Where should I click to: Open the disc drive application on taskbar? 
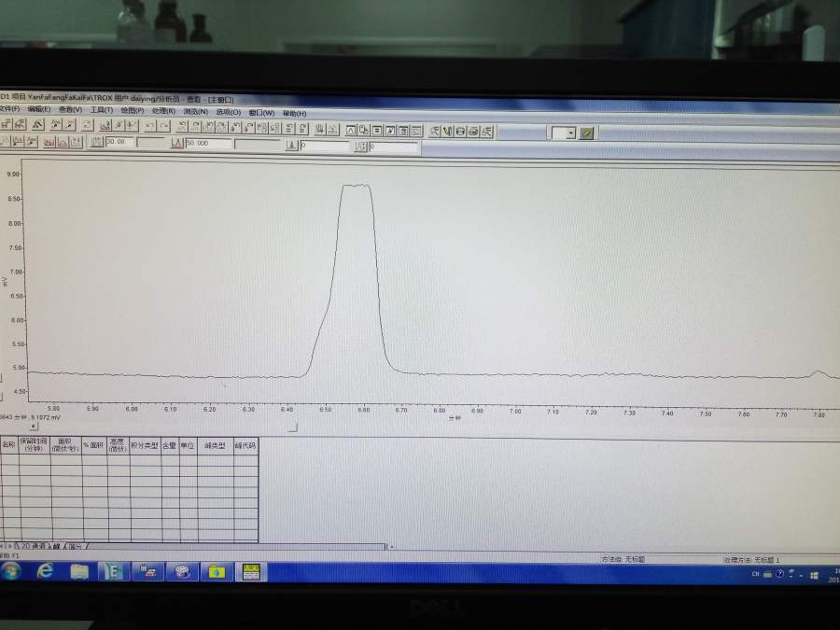(182, 572)
